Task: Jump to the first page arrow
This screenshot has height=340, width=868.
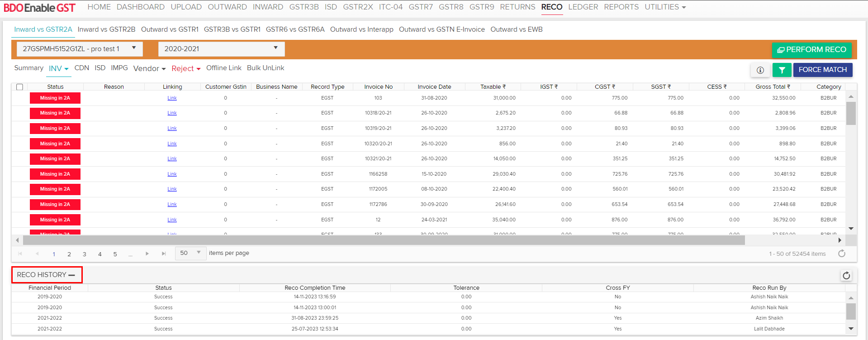Action: 20,254
